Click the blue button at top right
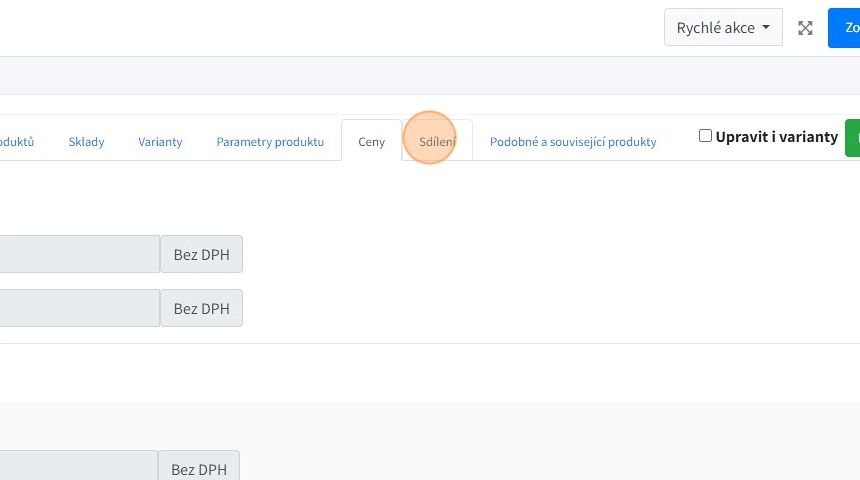This screenshot has height=480, width=860. (x=844, y=28)
